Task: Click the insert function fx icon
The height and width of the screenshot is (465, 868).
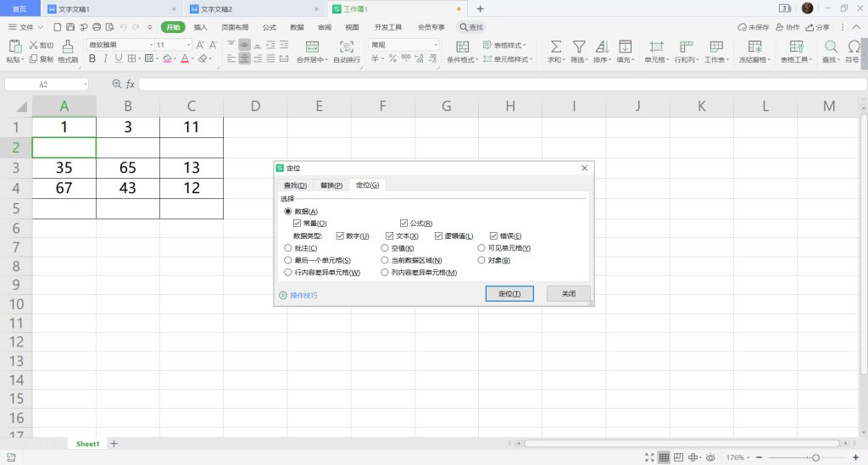Action: 131,84
